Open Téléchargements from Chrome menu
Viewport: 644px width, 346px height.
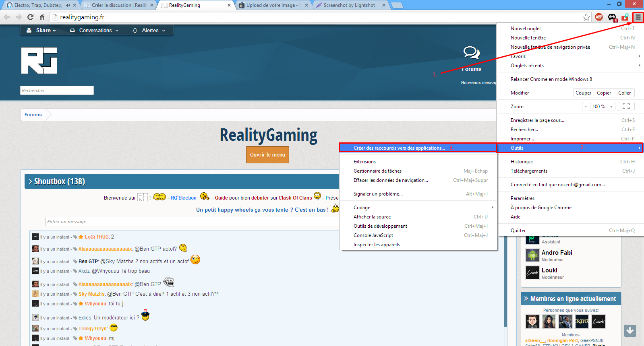[x=571, y=171]
